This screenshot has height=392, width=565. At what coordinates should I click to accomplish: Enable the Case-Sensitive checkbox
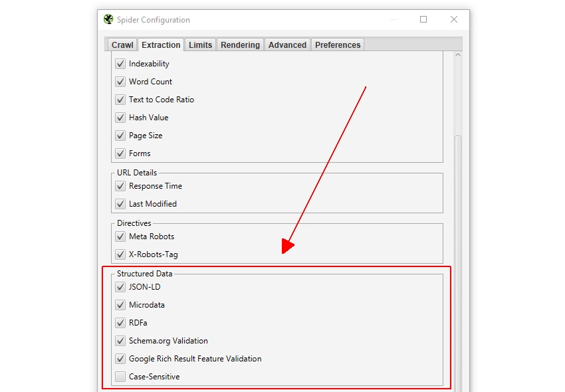(x=120, y=377)
